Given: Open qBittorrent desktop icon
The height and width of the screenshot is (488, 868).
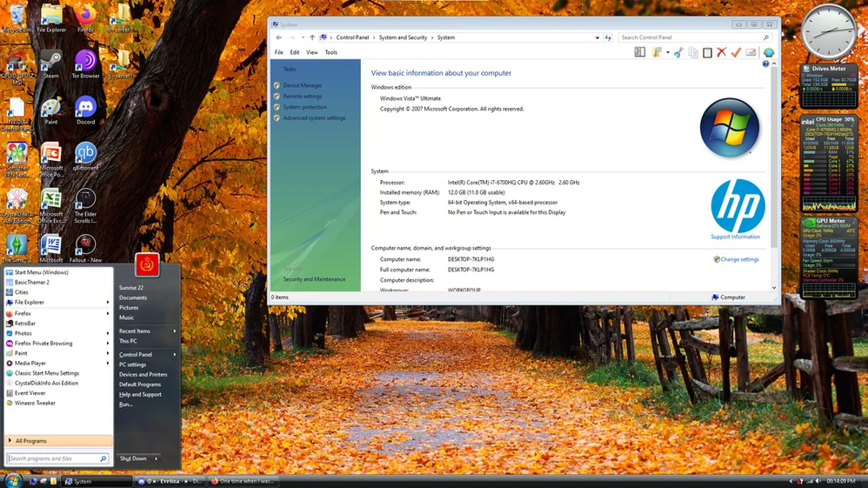Looking at the screenshot, I should tap(85, 157).
